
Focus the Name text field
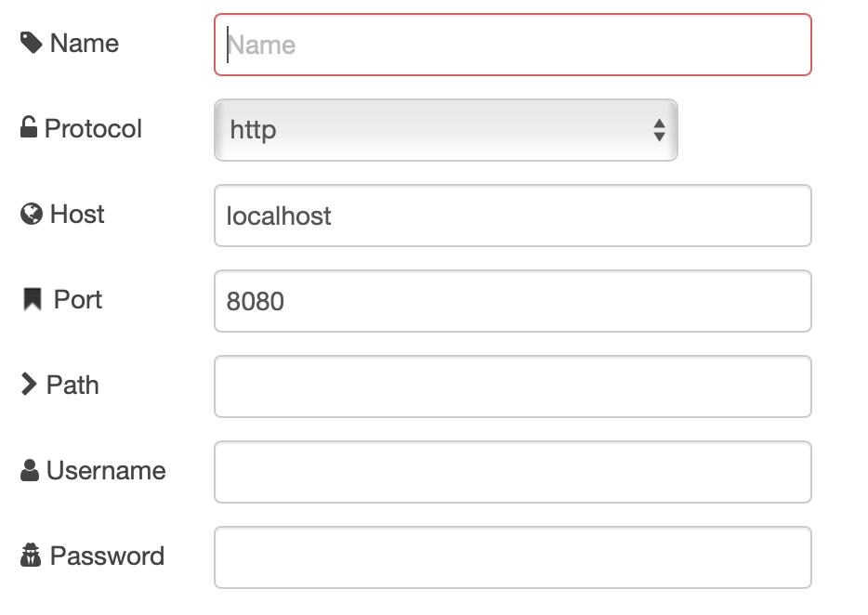click(512, 45)
